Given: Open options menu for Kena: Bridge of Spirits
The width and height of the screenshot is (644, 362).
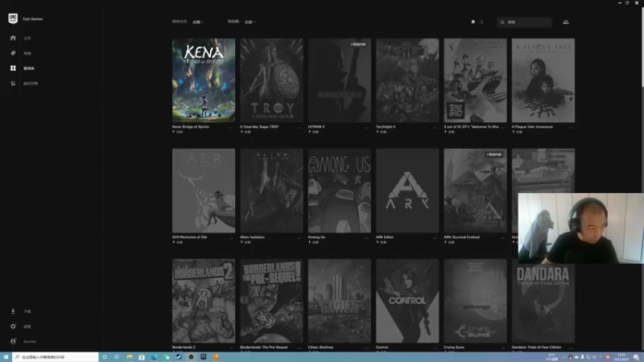Looking at the screenshot, I should (x=231, y=127).
